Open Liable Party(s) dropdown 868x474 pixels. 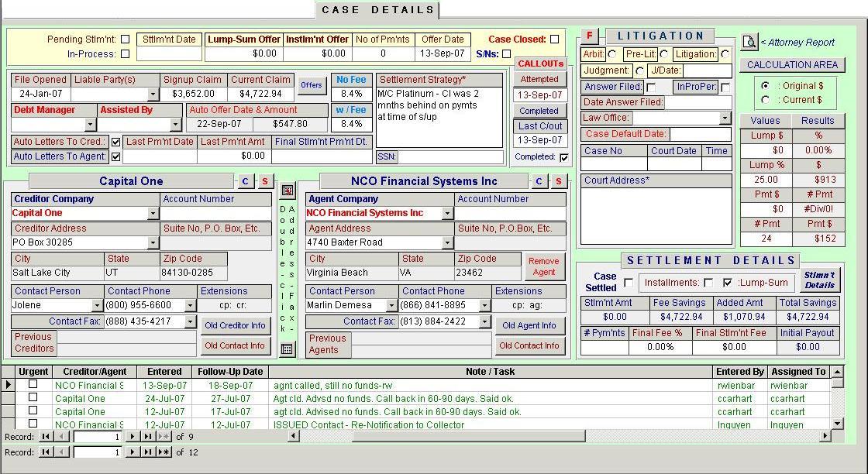pyautogui.click(x=153, y=94)
